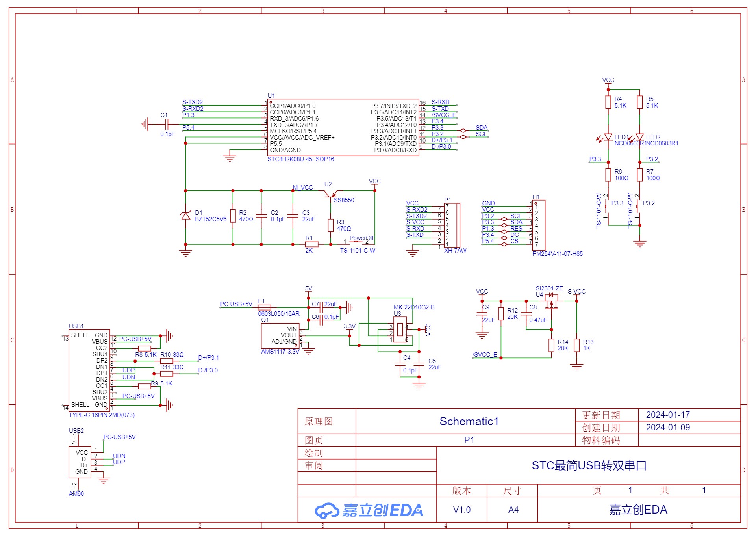Click the 'RES' net label on H1
The height and width of the screenshot is (536, 756).
coord(516,229)
